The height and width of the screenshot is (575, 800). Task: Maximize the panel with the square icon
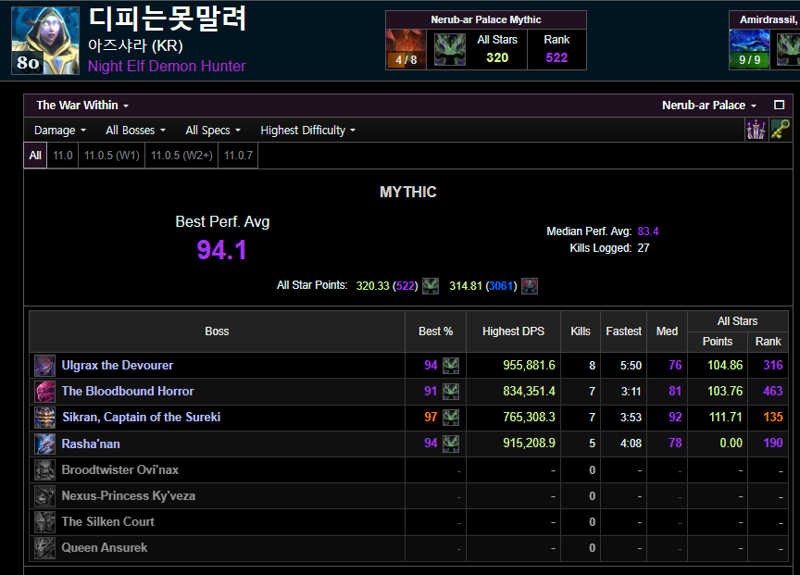click(x=779, y=105)
